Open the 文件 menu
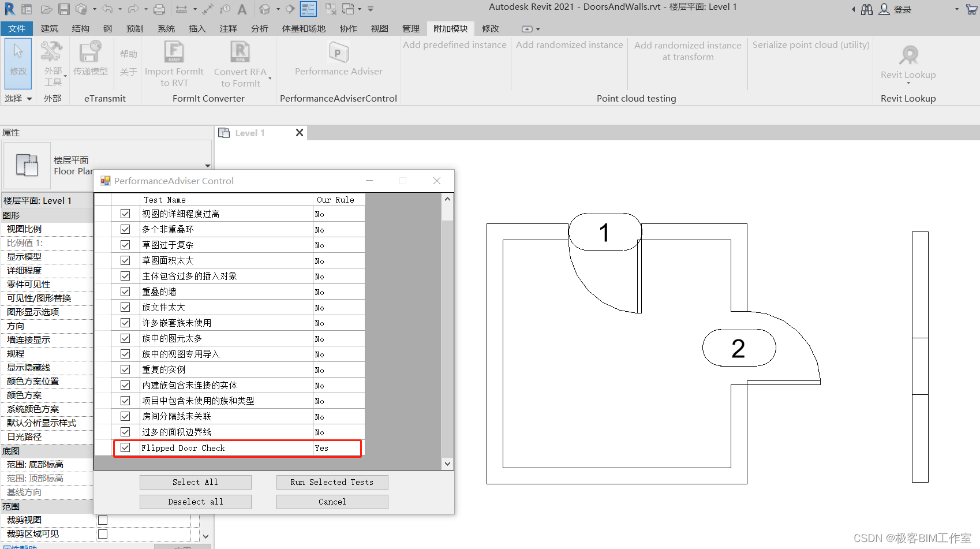Viewport: 980px width, 549px height. click(17, 28)
